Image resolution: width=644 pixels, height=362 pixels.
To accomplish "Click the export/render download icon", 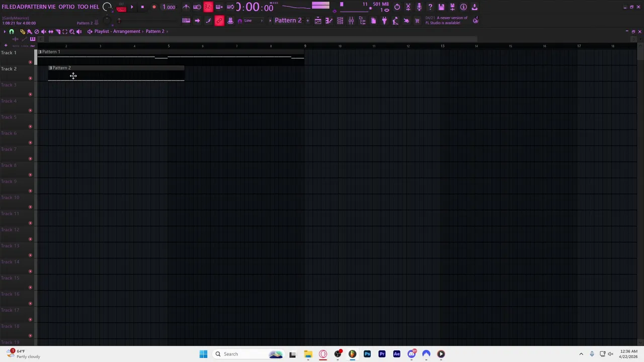I will click(x=474, y=7).
